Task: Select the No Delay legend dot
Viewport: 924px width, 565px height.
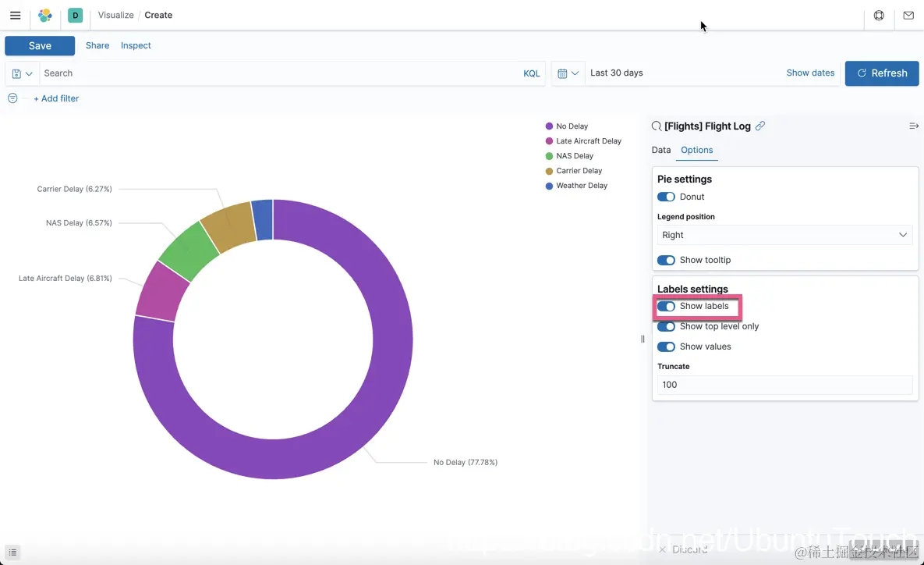Action: 549,126
